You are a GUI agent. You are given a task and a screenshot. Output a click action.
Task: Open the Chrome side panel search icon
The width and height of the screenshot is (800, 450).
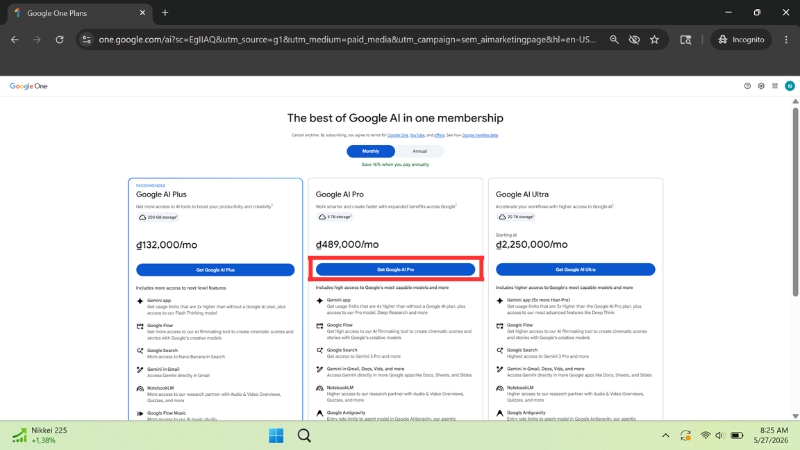coord(686,39)
